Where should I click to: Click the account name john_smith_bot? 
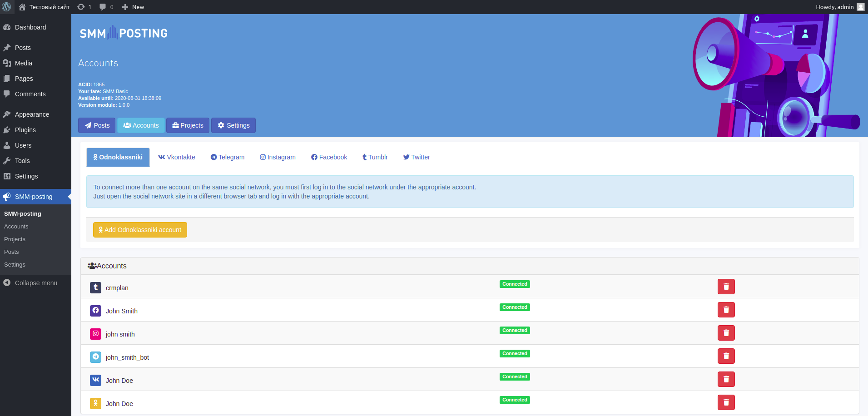[127, 357]
